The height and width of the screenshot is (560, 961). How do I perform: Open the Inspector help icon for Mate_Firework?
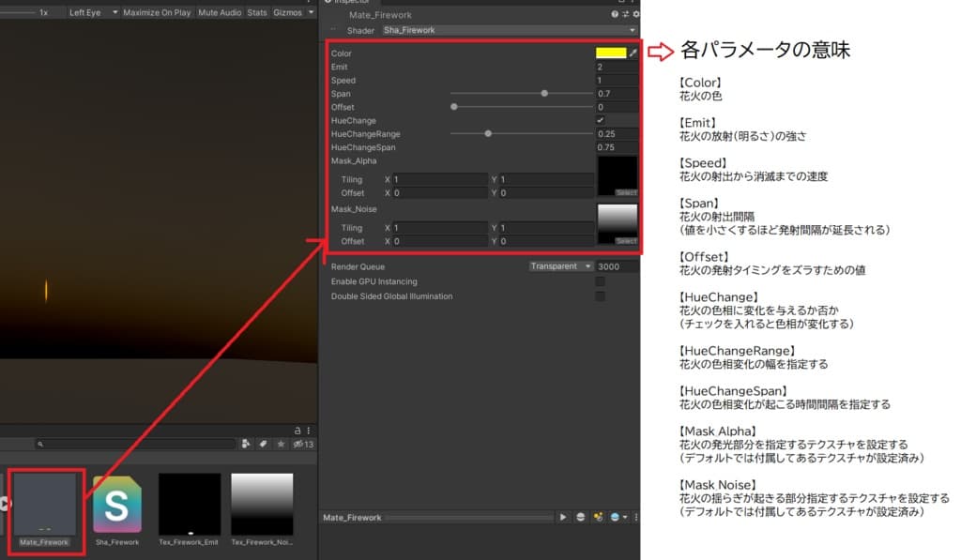pos(614,14)
